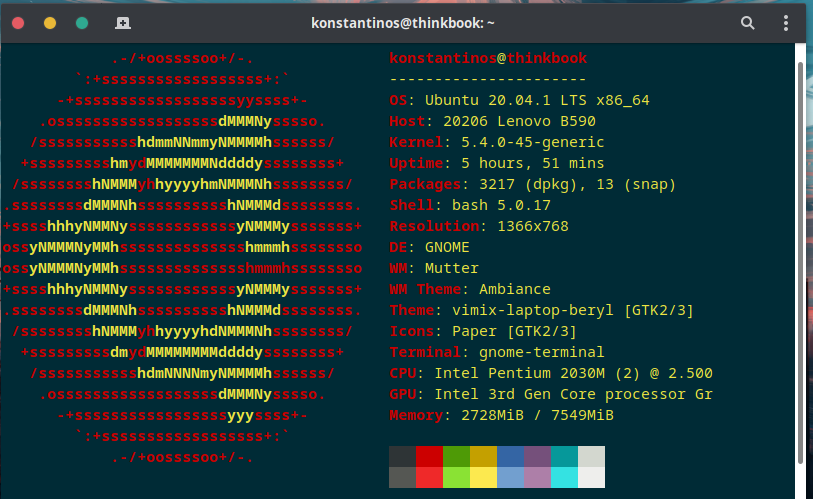
Task: Click the Theme line vimix-laptop-beryl
Action: (541, 310)
